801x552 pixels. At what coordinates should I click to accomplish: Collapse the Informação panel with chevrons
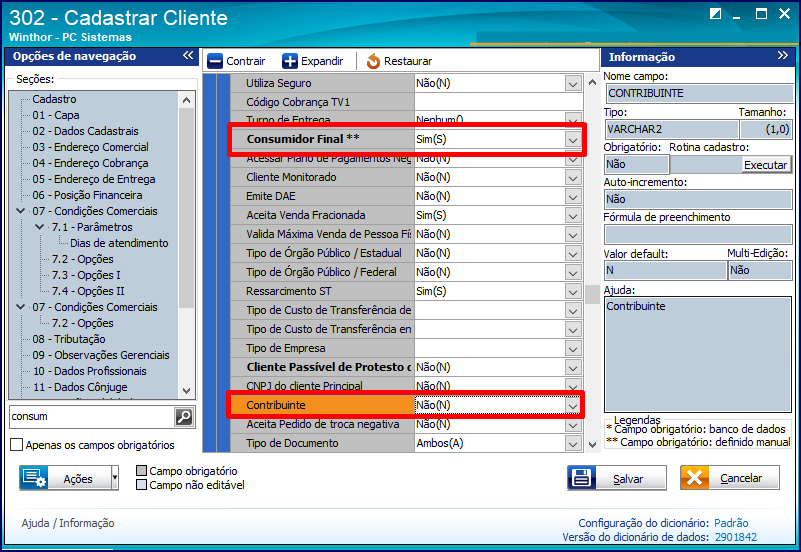(x=783, y=55)
